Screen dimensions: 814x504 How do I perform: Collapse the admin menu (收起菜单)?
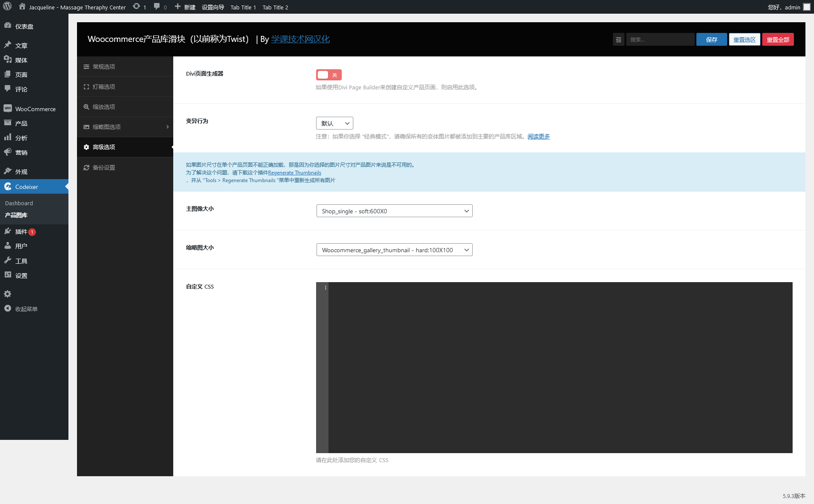pos(26,309)
